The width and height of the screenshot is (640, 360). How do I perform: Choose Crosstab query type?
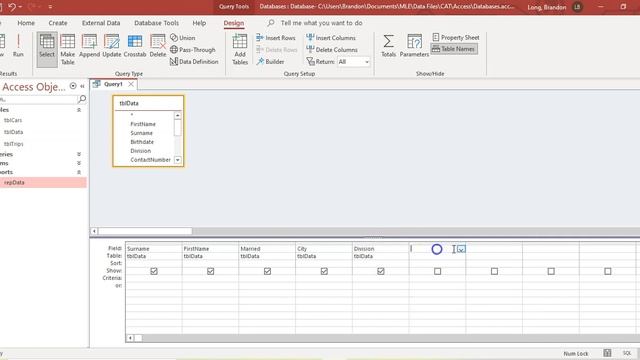point(135,46)
